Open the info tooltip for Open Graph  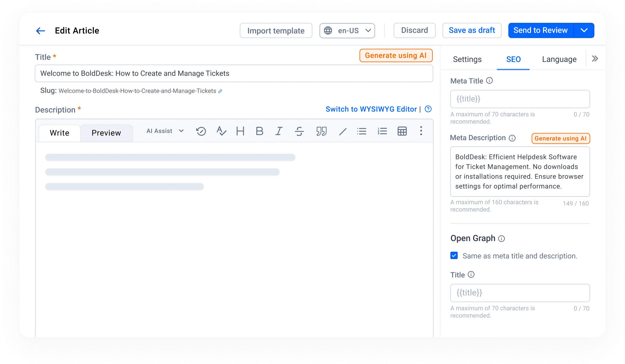(502, 239)
